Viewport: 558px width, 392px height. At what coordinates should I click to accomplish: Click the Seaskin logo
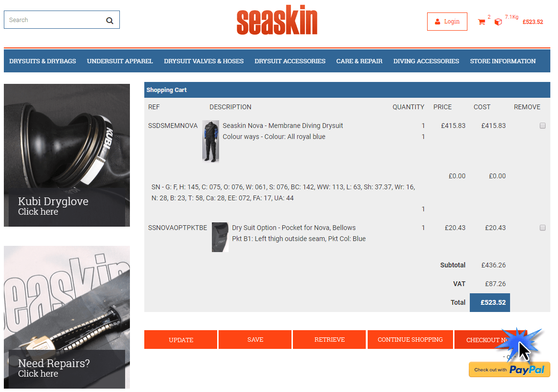tap(277, 20)
